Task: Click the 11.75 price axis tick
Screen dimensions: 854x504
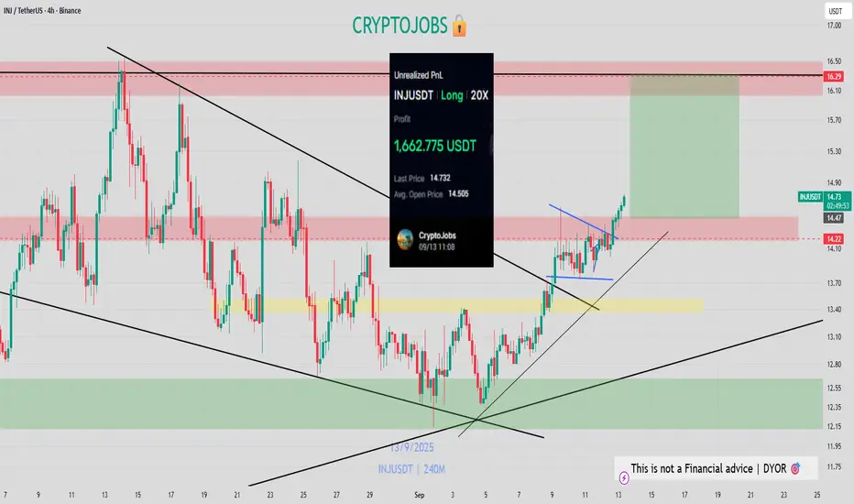Action: pos(834,466)
